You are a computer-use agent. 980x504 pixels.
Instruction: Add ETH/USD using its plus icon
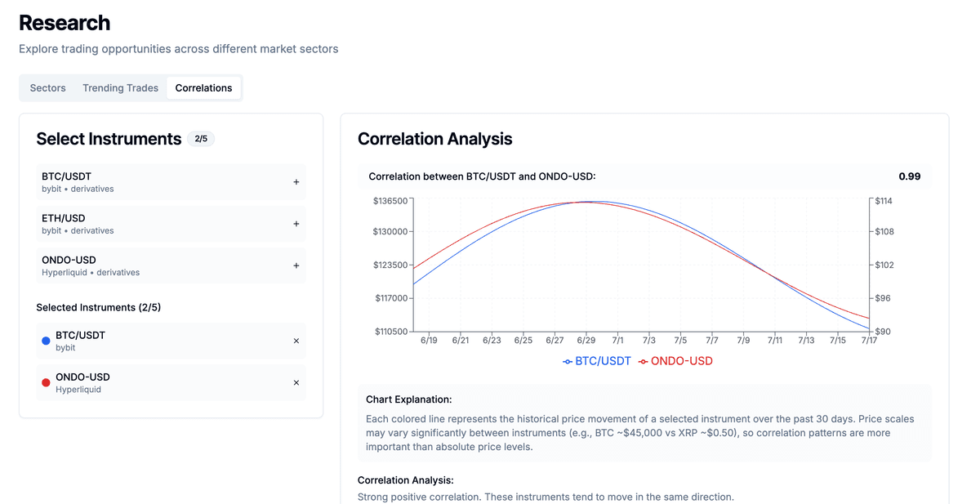coord(296,223)
